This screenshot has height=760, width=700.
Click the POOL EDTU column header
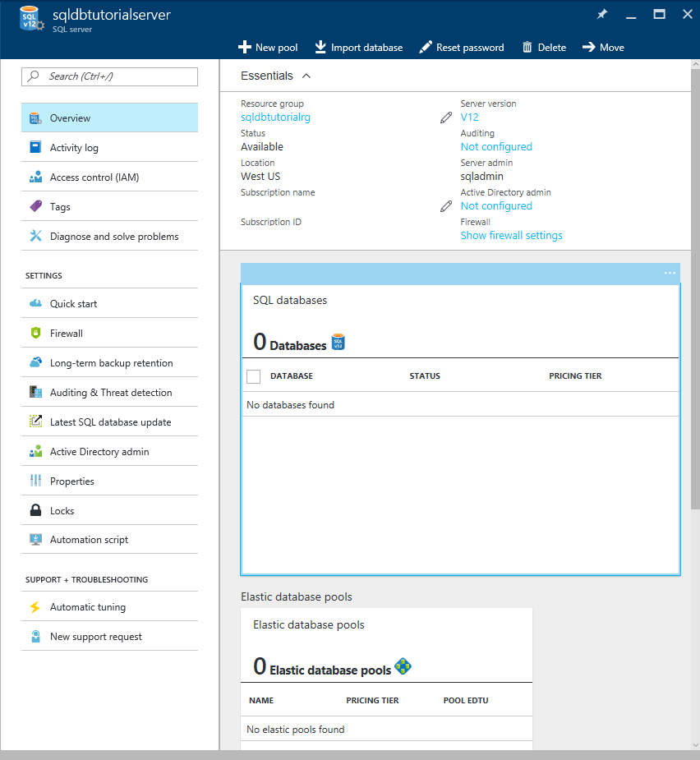pyautogui.click(x=465, y=700)
